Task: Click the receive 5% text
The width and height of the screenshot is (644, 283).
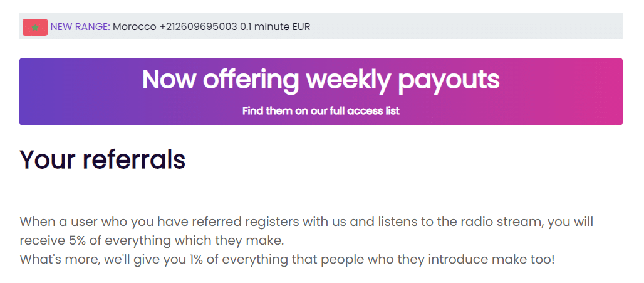Action: click(56, 240)
